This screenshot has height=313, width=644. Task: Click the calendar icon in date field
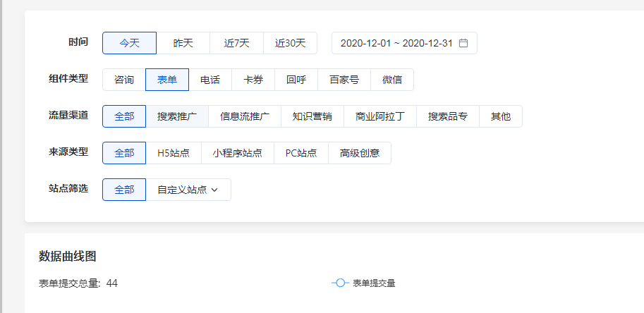tap(463, 43)
